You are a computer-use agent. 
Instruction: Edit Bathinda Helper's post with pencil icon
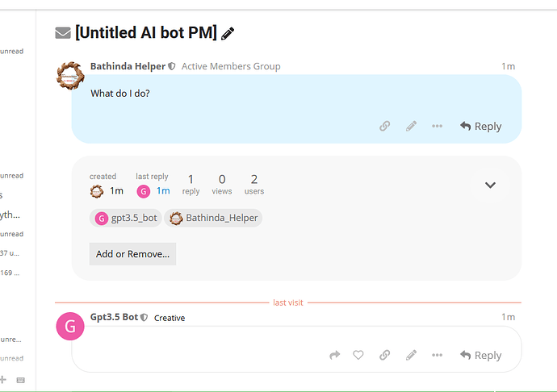coord(411,126)
